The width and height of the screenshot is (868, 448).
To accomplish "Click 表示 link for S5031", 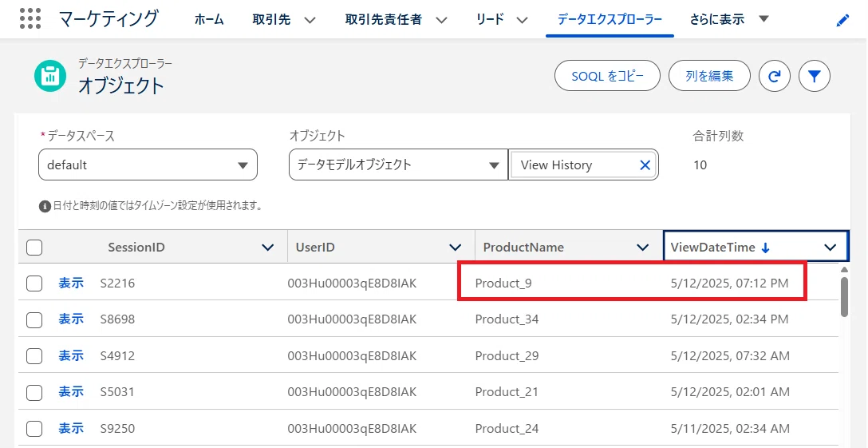I will point(71,392).
